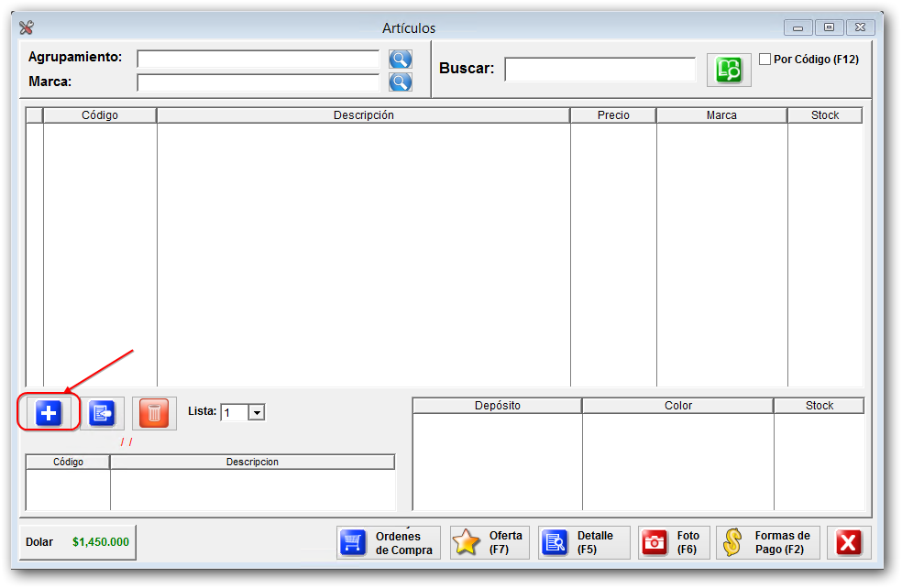Open Formas de Pago (F2)
This screenshot has height=588, width=902.
coord(768,542)
